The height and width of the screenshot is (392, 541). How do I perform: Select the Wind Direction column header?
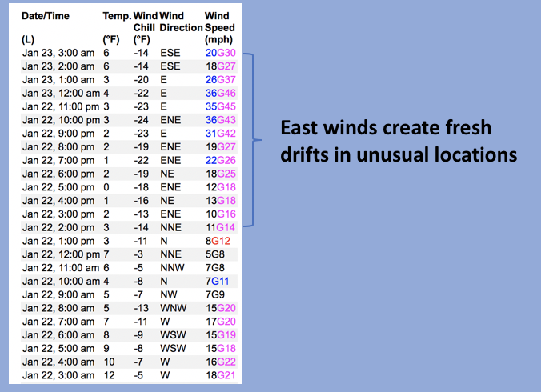click(x=181, y=27)
